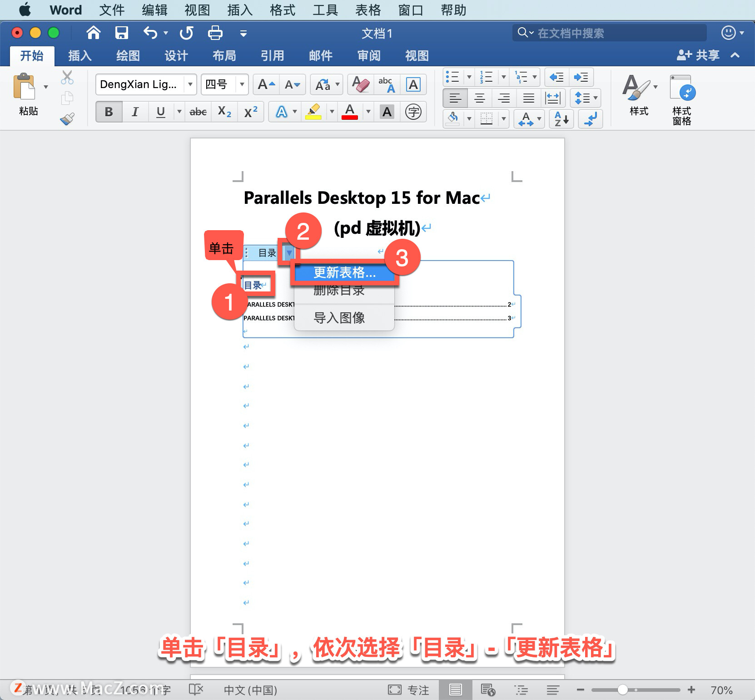
Task: Toggle superscript formatting
Action: tap(250, 112)
